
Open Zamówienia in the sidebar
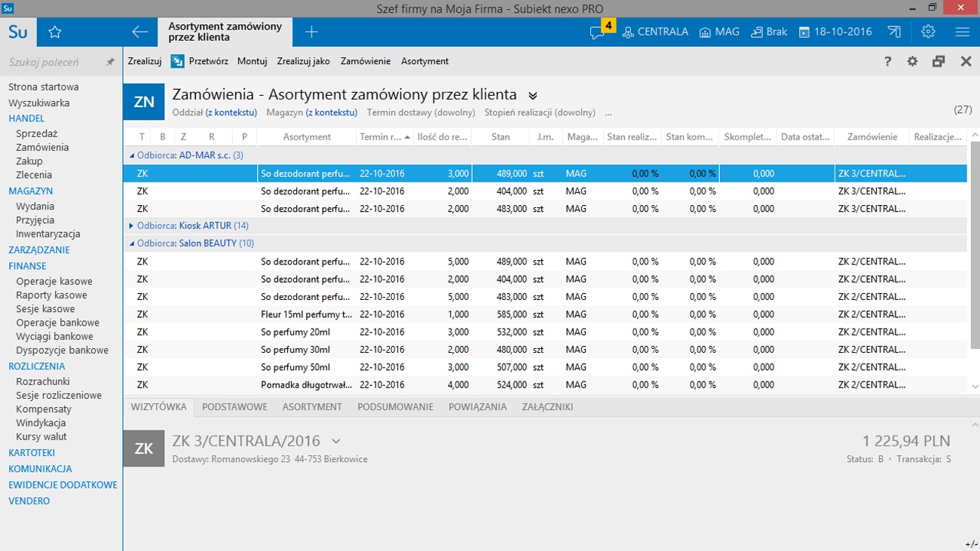(x=42, y=147)
